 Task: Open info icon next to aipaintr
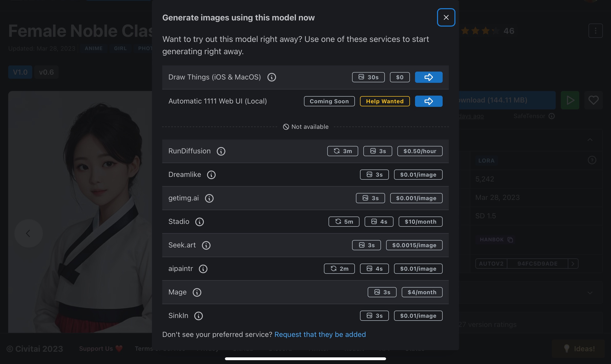[203, 269]
